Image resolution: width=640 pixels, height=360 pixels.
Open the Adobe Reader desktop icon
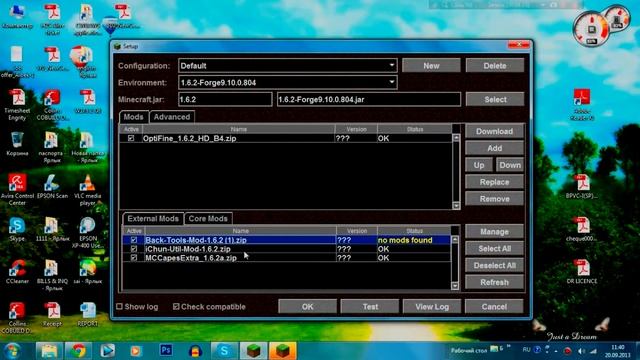[x=582, y=104]
